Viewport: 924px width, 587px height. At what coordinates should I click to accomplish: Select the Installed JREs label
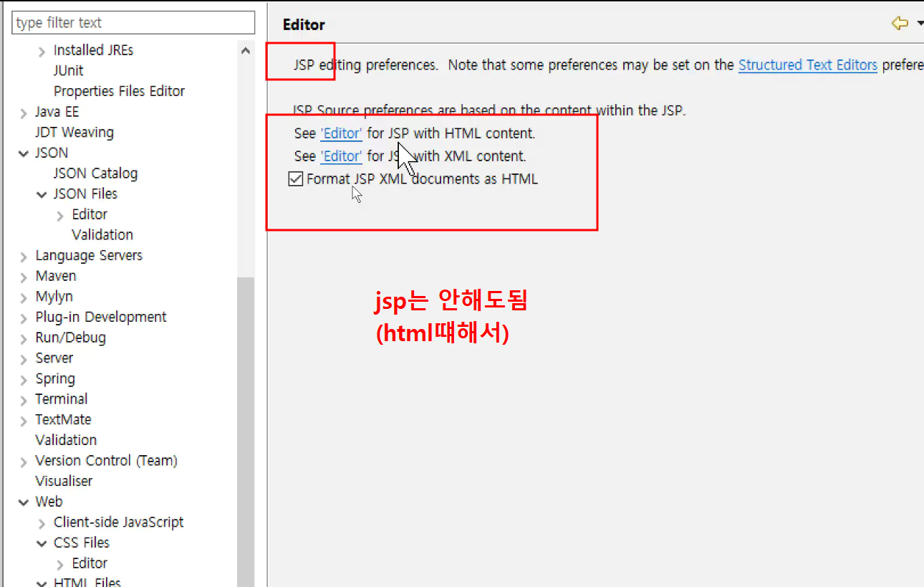pos(93,50)
